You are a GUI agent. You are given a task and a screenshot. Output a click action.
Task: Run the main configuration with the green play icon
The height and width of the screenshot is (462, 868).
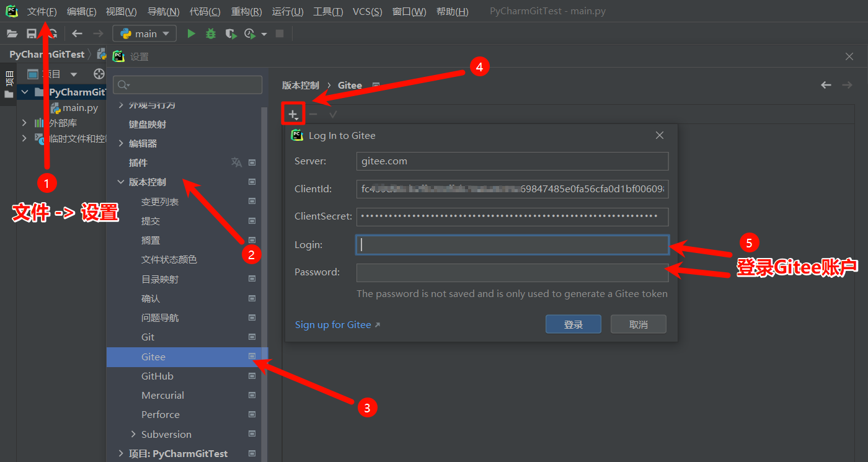pyautogui.click(x=192, y=33)
